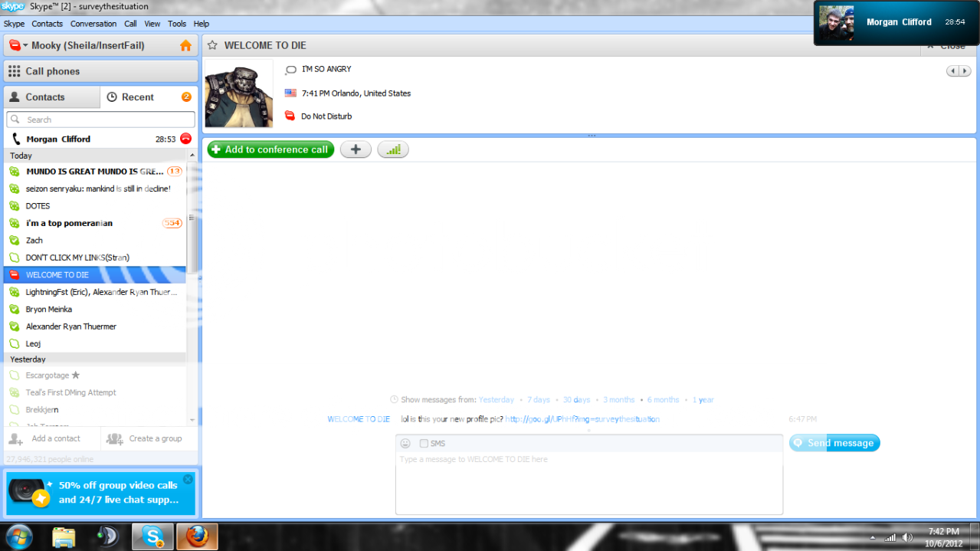980x551 pixels.
Task: Show messages from 30 days
Action: (x=576, y=400)
